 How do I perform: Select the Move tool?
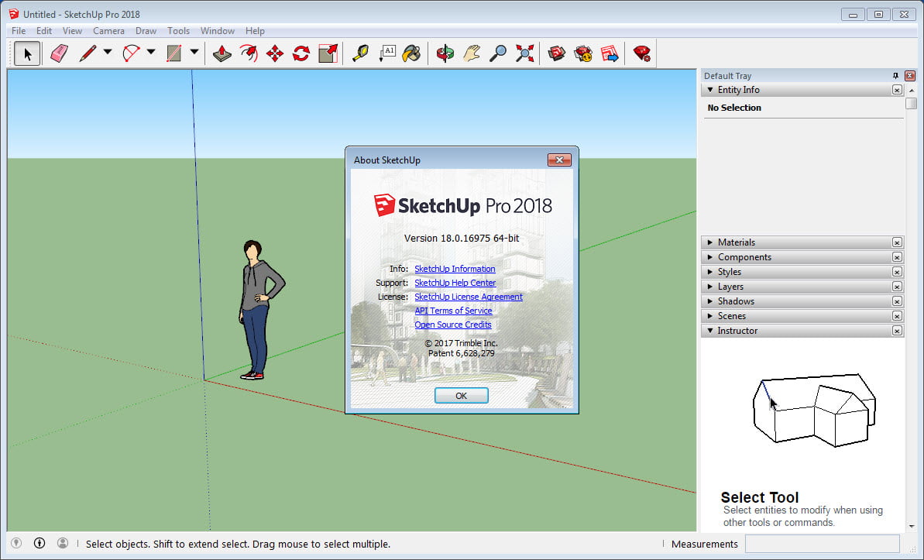(275, 53)
